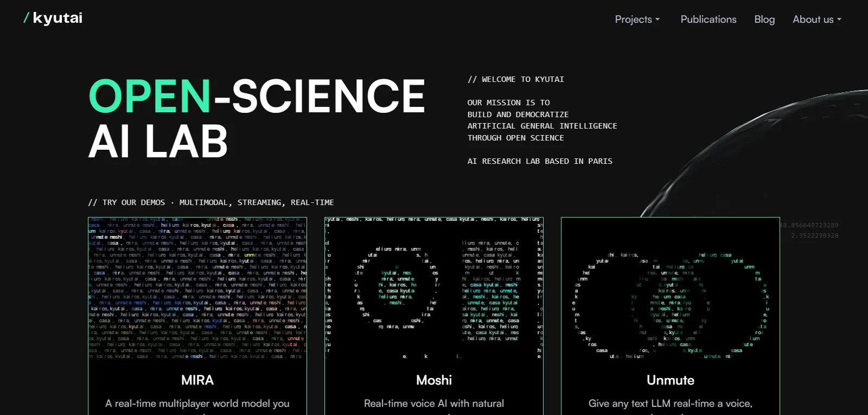Click the 'ARTIFICIAL GENERAL INTELLIGENCE' line

pyautogui.click(x=542, y=126)
